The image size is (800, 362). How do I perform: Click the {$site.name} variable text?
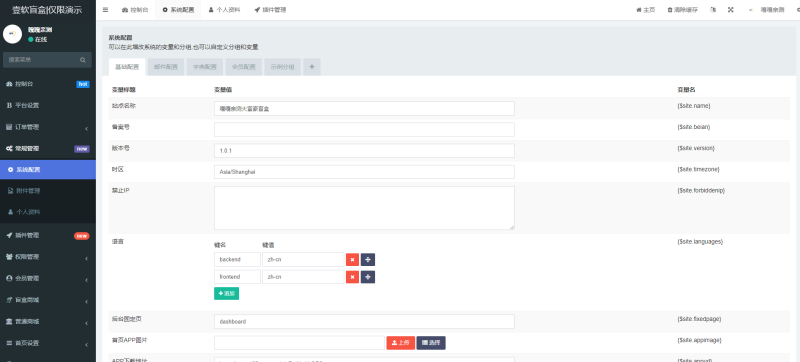[x=694, y=106]
